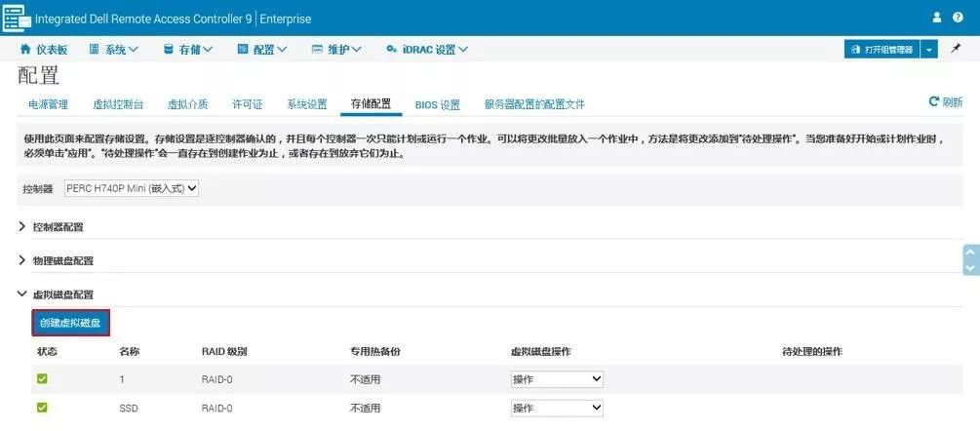Screen dimensions: 980x431
Task: Click the 专用热备份 column header
Action: (x=375, y=351)
